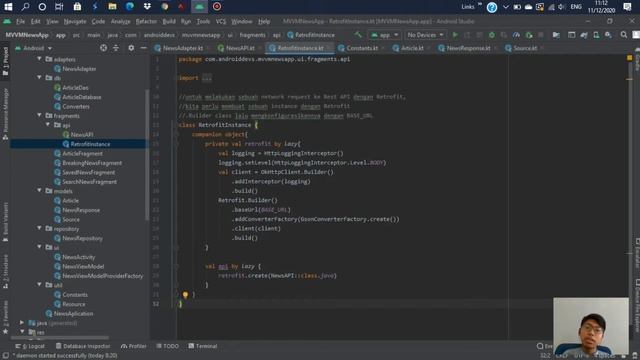Screen dimensions: 640x360
Task: Open the No Devices dropdown
Action: (425, 35)
